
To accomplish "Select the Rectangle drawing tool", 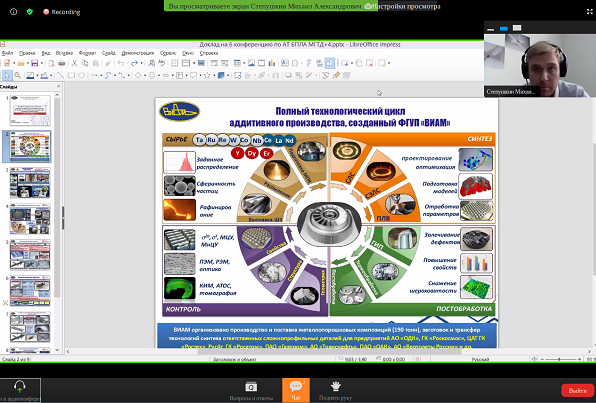I will click(x=71, y=76).
